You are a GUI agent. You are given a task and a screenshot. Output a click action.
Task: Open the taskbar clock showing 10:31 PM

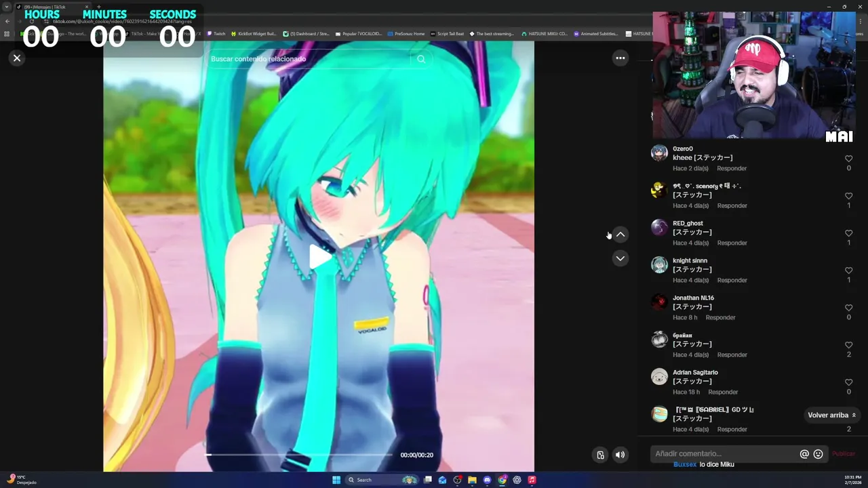tap(853, 480)
